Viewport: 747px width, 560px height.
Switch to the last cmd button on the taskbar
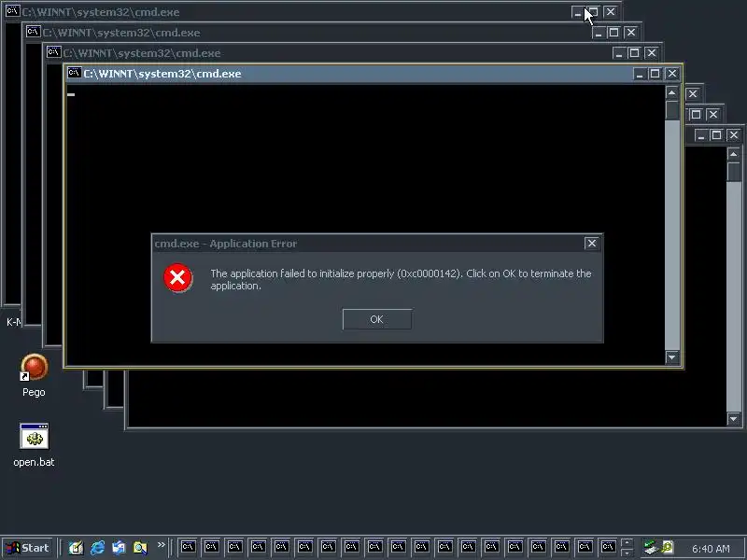coord(608,548)
